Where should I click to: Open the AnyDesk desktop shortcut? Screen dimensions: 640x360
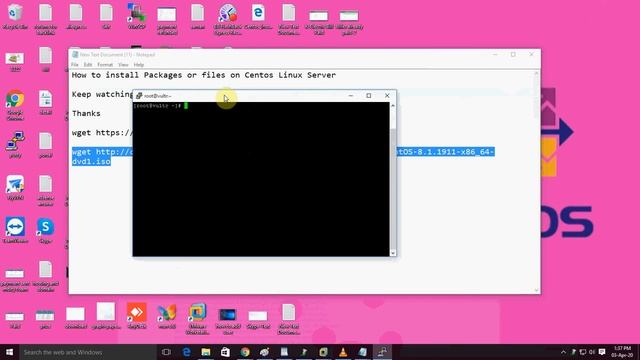tap(137, 316)
